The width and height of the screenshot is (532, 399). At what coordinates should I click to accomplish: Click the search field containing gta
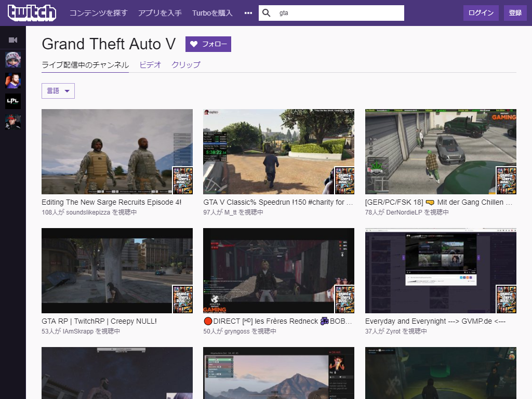tap(338, 13)
